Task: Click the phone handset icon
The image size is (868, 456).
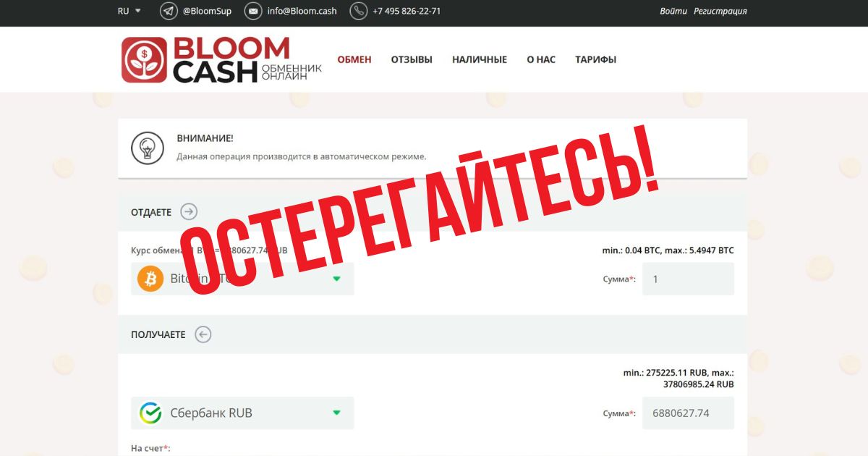Action: coord(359,11)
